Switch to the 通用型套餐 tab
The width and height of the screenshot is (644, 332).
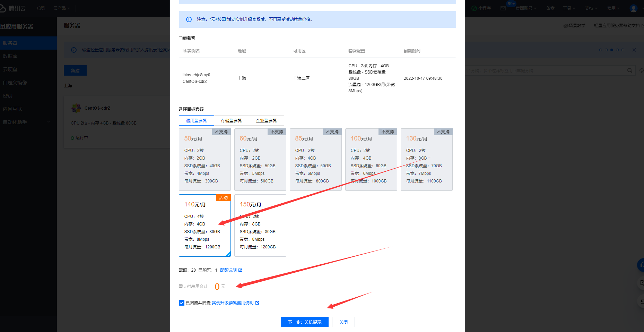pos(197,120)
